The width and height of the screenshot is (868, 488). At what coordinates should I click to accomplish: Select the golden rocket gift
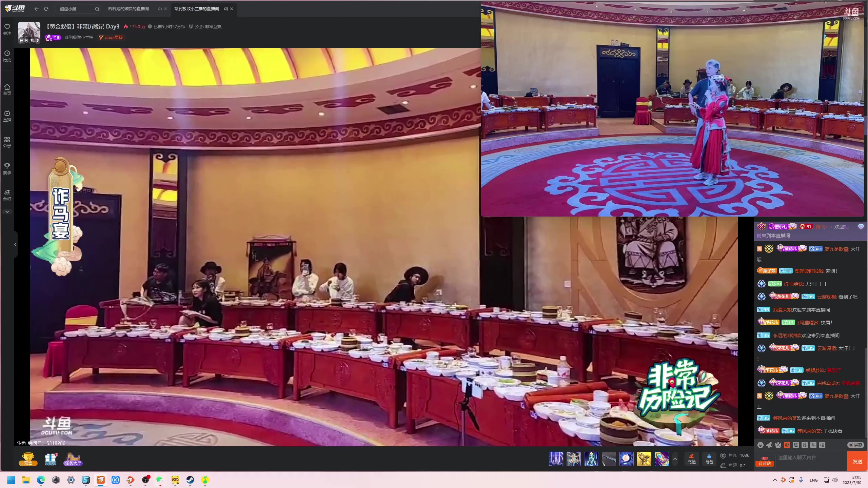click(644, 459)
